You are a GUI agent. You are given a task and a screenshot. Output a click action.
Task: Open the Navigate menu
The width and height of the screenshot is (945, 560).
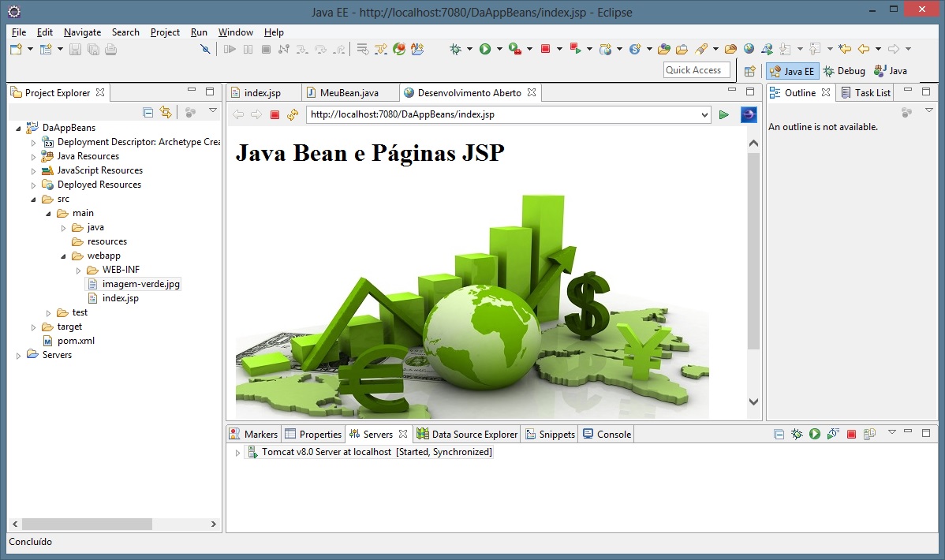pos(82,32)
